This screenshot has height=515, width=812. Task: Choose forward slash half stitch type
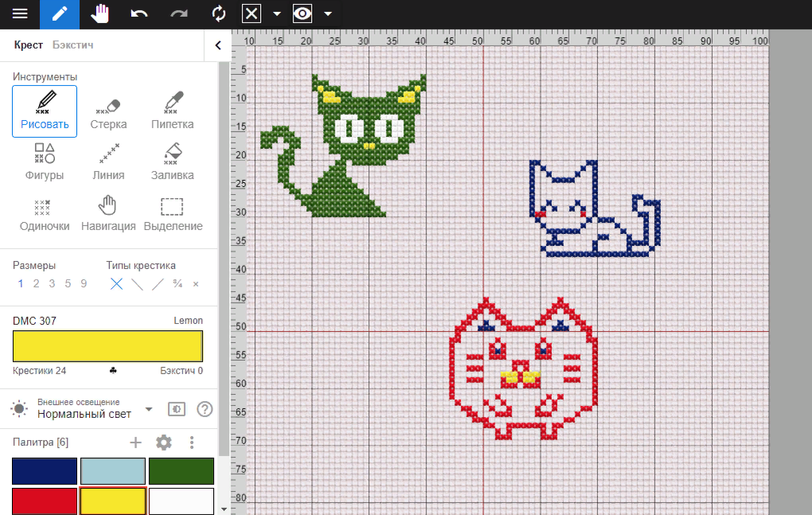pyautogui.click(x=158, y=284)
